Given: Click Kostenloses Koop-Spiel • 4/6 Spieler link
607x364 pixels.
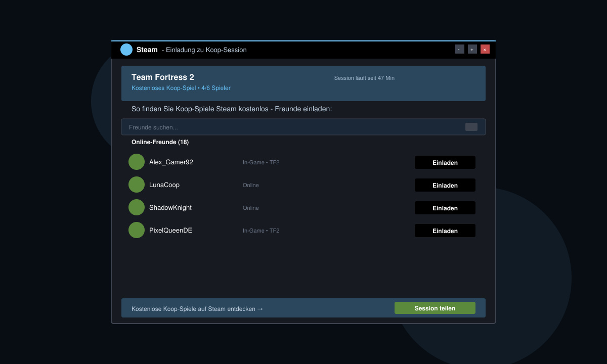Looking at the screenshot, I should (x=181, y=88).
